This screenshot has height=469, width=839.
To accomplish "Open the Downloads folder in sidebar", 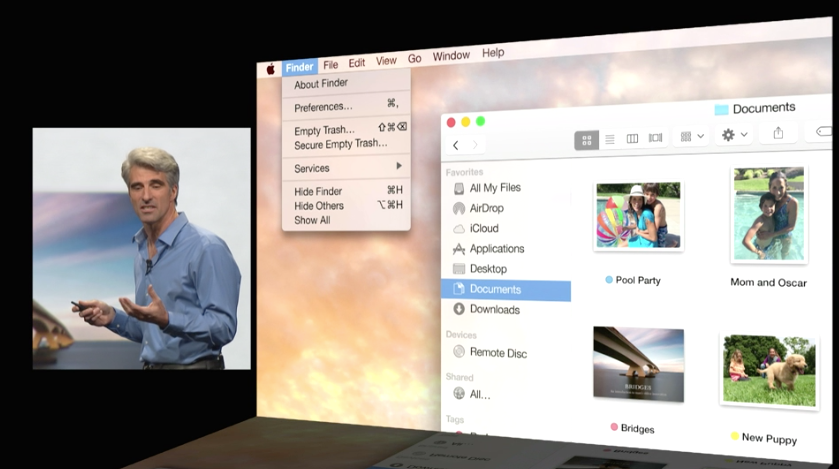I will 494,309.
